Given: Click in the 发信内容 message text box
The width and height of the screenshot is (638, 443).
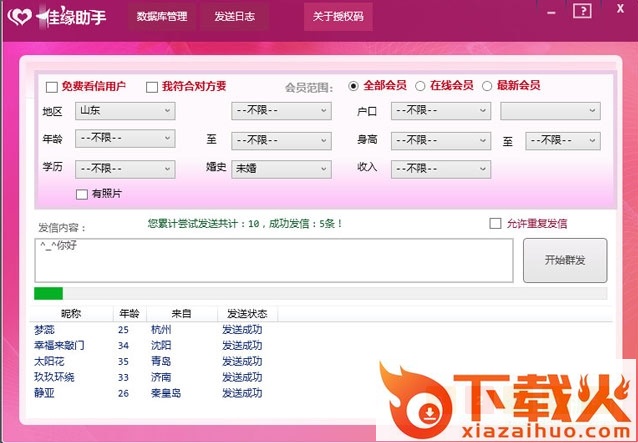Looking at the screenshot, I should tap(274, 260).
